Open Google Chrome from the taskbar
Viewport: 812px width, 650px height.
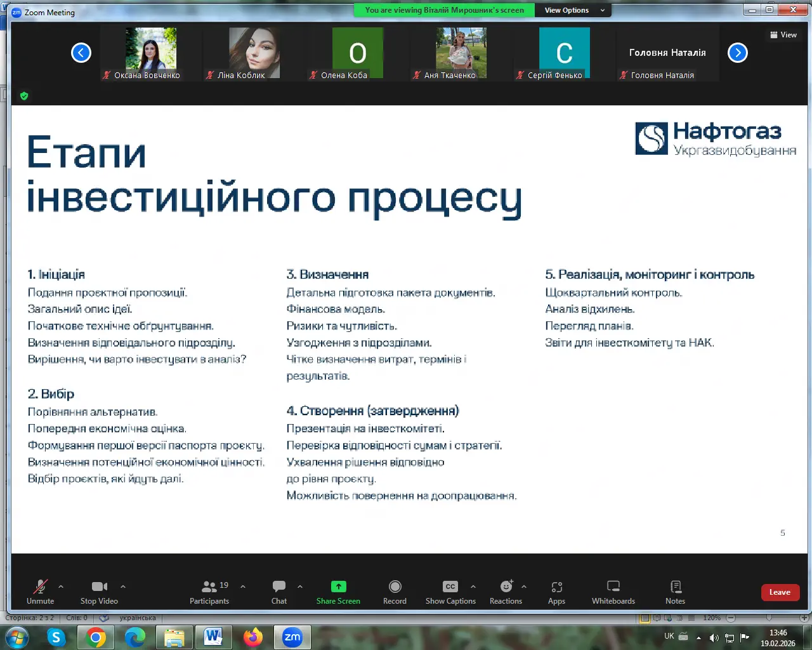tap(96, 637)
